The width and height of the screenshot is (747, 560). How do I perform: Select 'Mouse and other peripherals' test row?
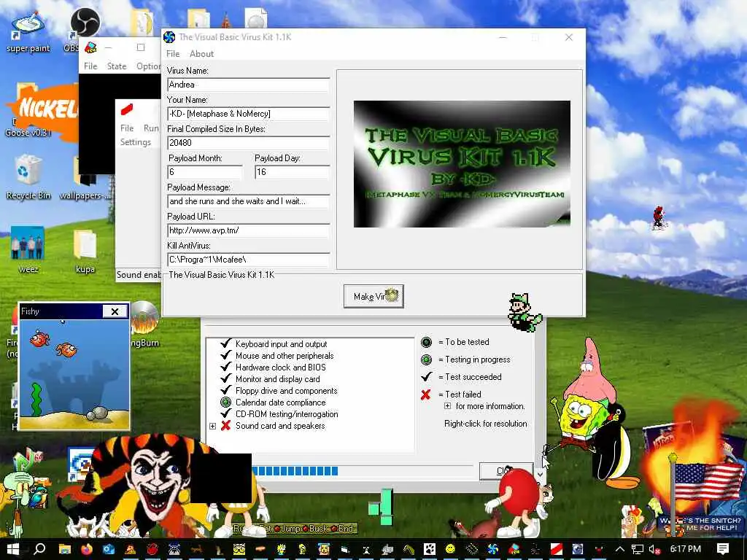pyautogui.click(x=285, y=356)
